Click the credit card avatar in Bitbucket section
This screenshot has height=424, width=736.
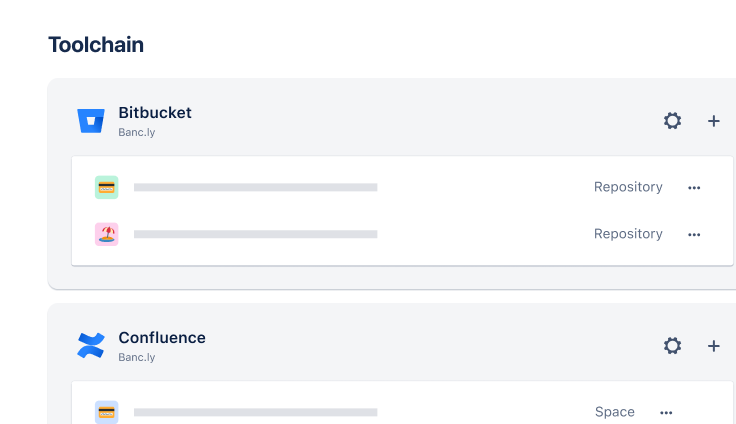point(107,187)
